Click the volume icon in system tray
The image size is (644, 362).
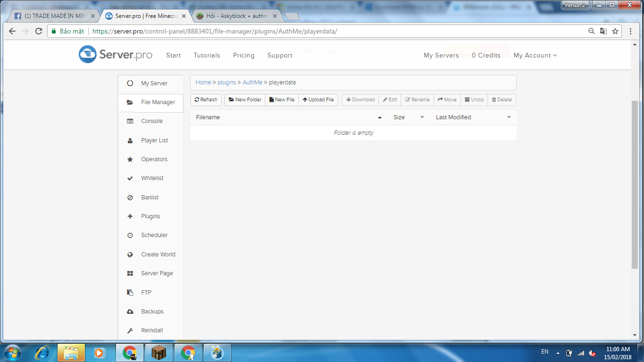(x=592, y=353)
